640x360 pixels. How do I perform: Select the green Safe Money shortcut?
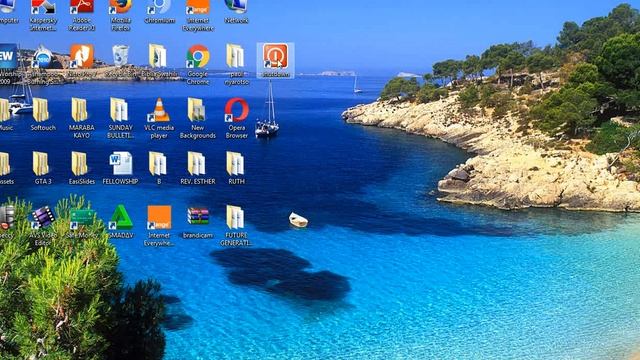tap(82, 222)
